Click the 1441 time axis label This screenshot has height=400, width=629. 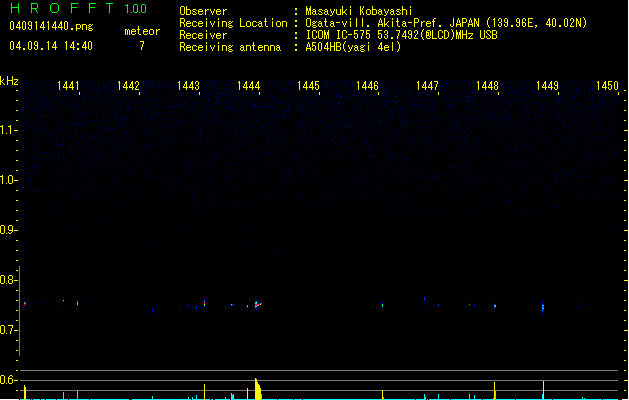pos(69,86)
